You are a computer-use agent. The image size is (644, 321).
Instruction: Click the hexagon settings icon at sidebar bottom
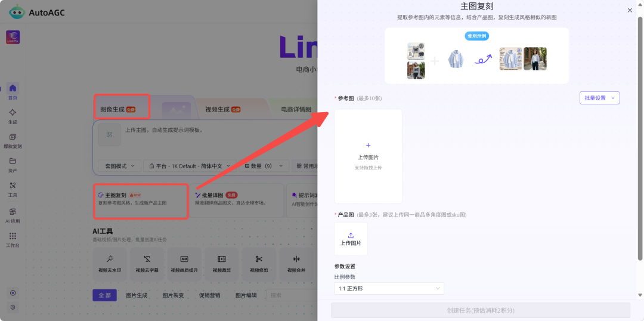[13, 307]
